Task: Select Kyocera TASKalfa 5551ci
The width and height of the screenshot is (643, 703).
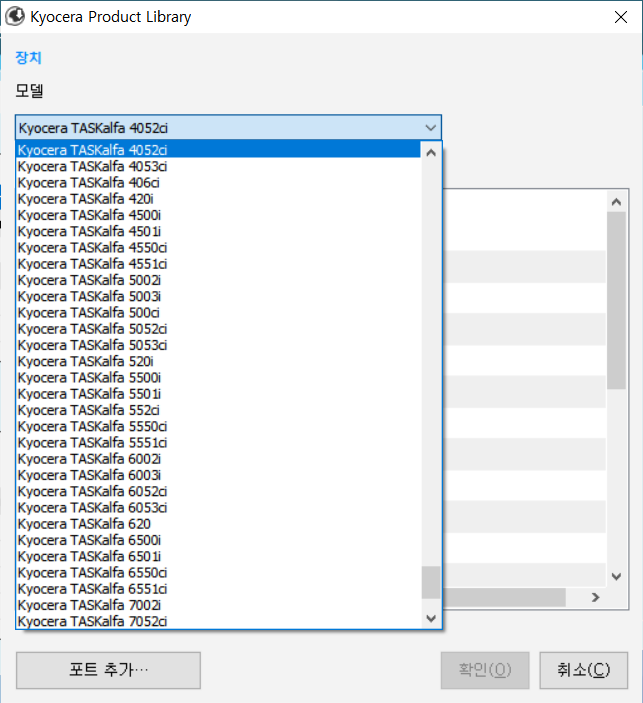Action: coord(218,443)
